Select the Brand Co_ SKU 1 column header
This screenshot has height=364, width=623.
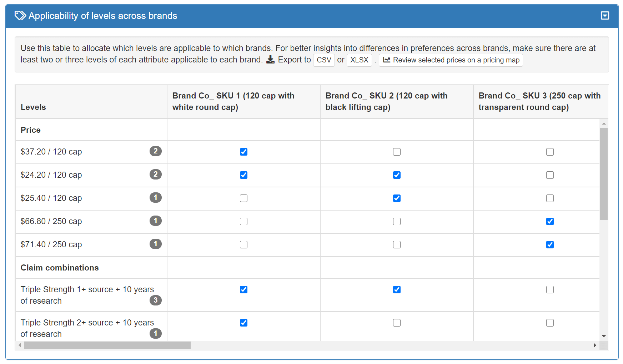pyautogui.click(x=243, y=102)
